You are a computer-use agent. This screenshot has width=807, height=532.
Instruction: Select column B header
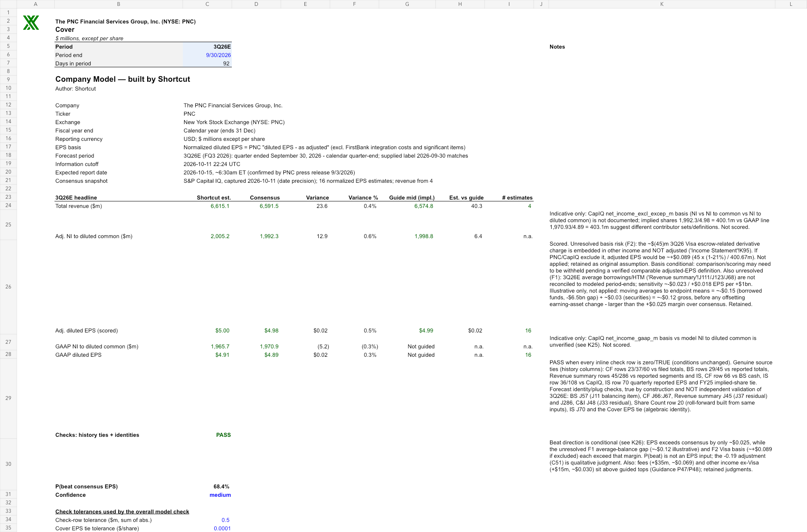[119, 4]
